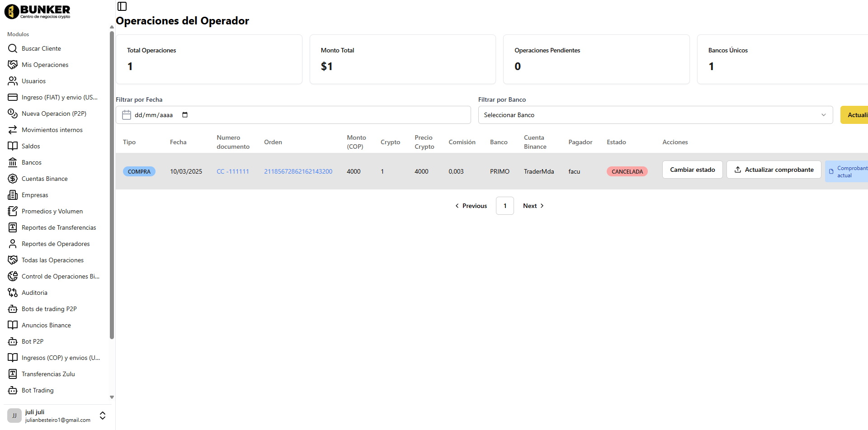Expand the Seleccionar Banco dropdown
The width and height of the screenshot is (868, 430).
pos(655,115)
